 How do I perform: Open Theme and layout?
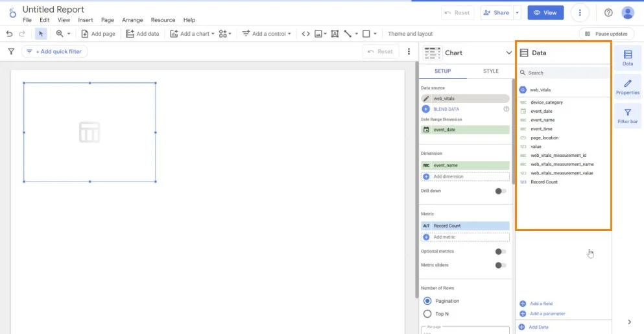coord(411,34)
